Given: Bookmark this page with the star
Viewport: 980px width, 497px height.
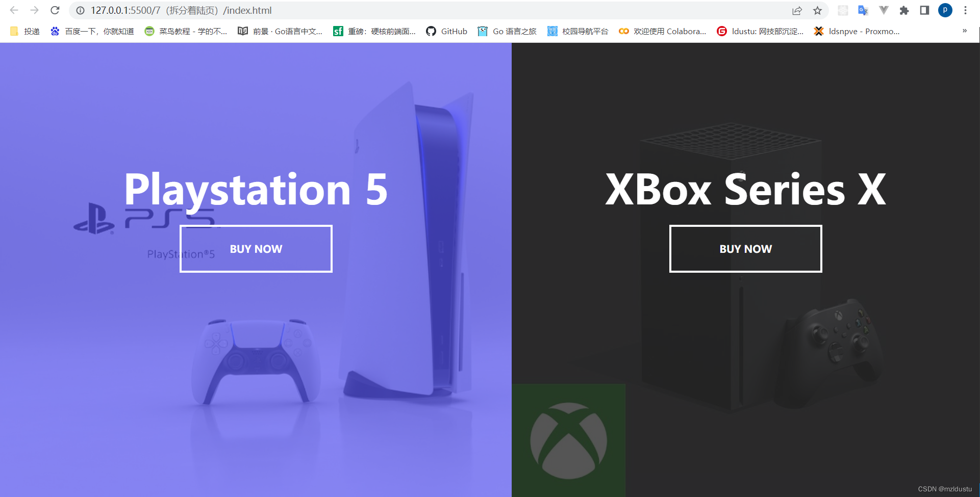Looking at the screenshot, I should point(817,10).
